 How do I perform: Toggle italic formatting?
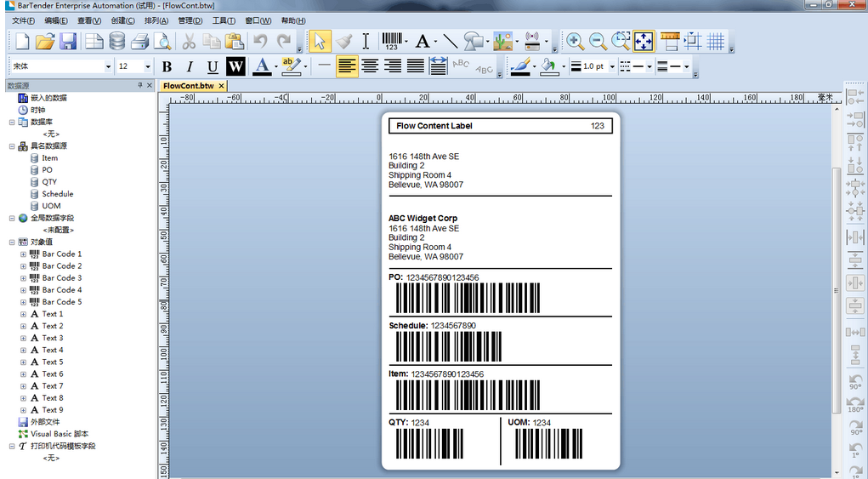click(190, 67)
